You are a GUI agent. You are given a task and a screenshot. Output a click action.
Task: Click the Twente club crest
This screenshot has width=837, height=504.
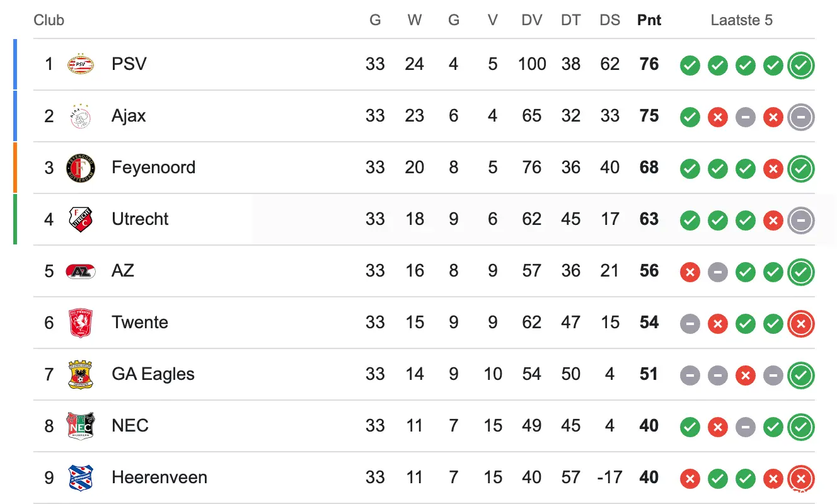(81, 323)
